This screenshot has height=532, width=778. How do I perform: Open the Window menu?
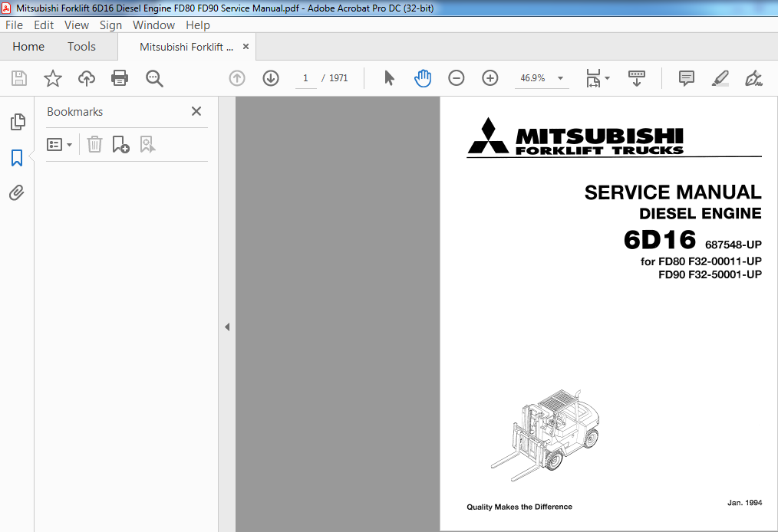[x=153, y=25]
